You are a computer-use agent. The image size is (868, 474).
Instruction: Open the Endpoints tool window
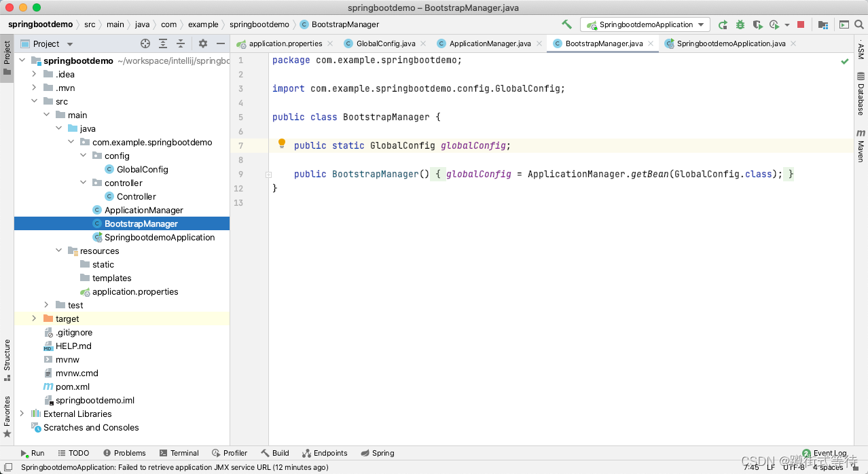(325, 453)
